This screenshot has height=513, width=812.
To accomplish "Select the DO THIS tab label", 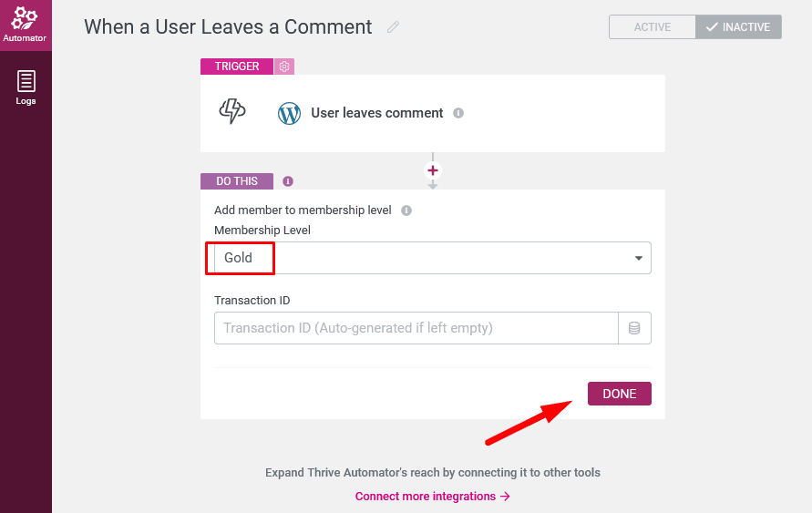I will tap(237, 181).
